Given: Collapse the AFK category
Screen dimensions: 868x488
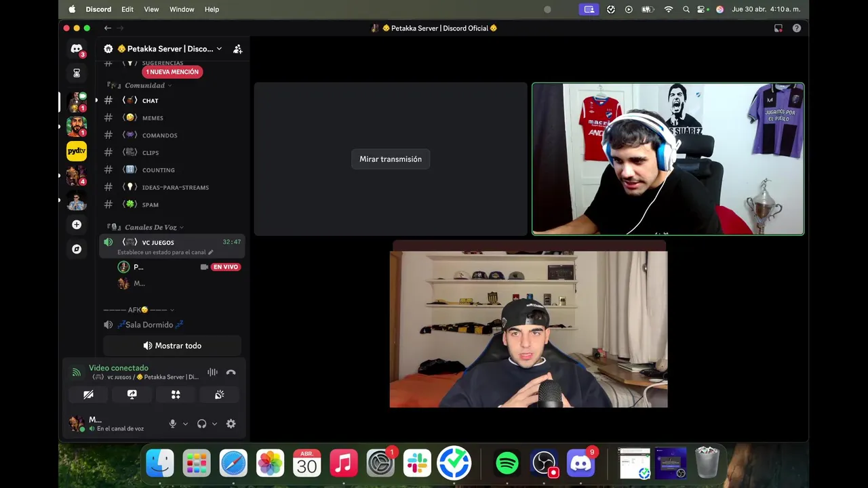Looking at the screenshot, I should click(139, 310).
